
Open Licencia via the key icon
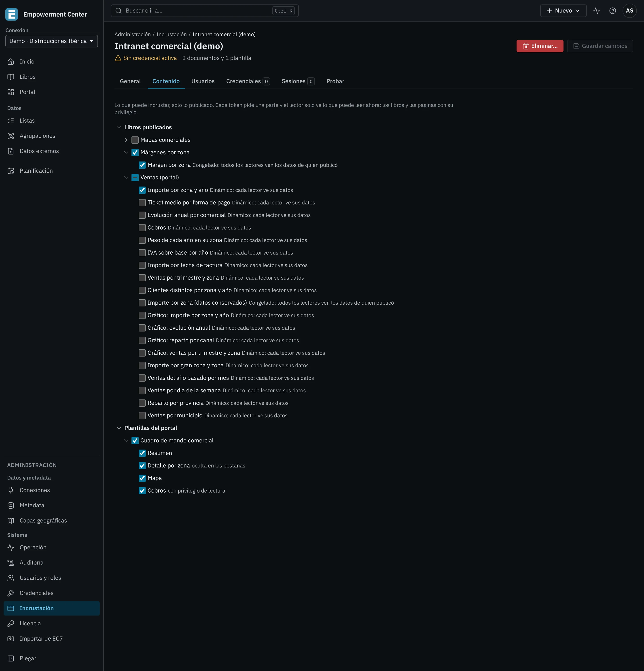11,623
